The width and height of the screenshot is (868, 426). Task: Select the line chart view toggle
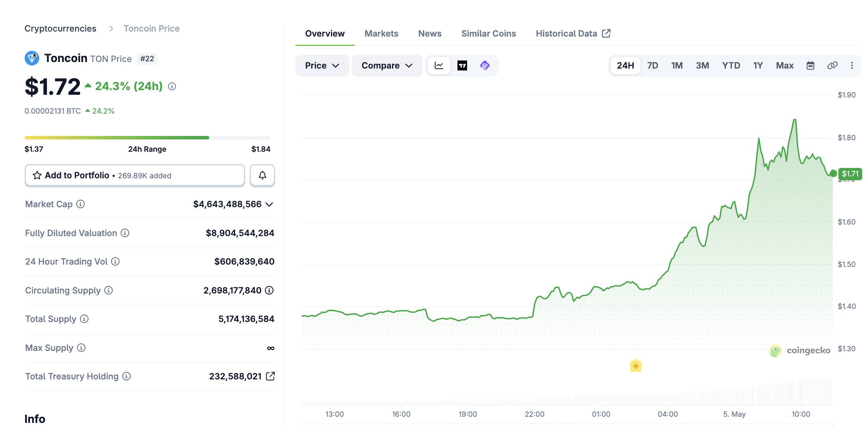(x=439, y=65)
